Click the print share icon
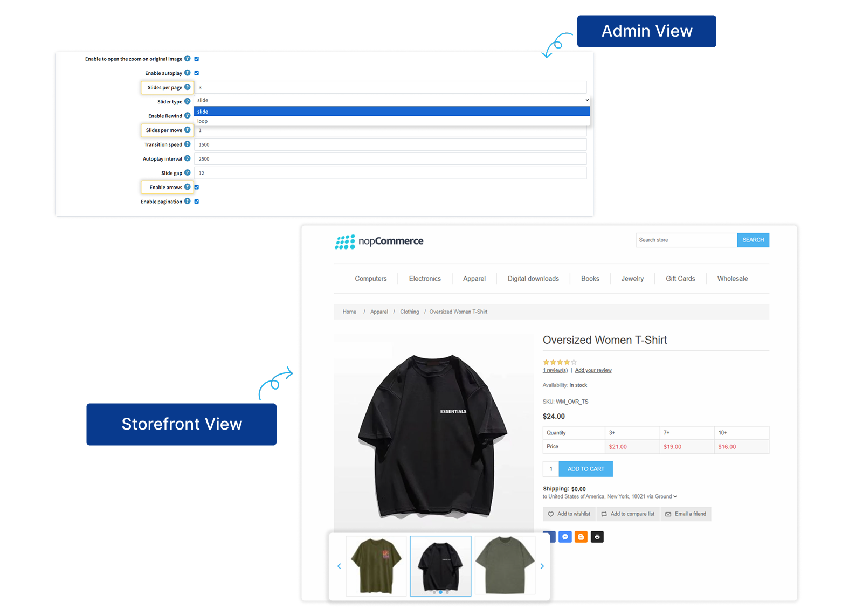849x616 pixels. click(x=597, y=537)
